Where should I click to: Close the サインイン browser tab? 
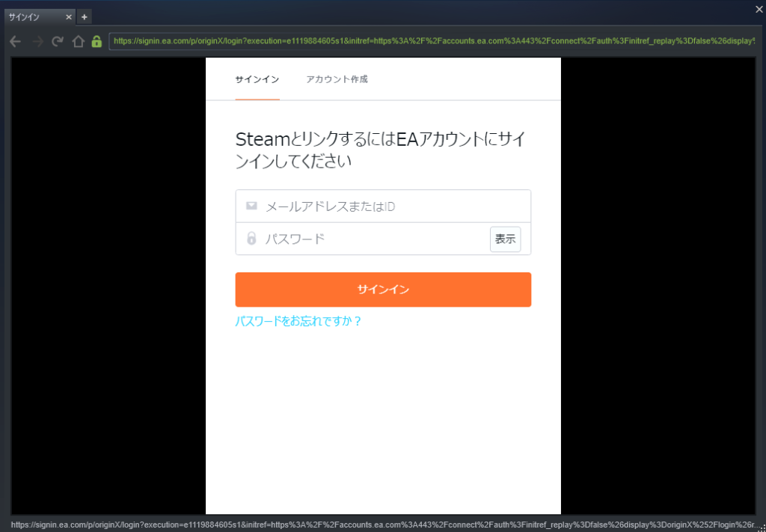pos(69,17)
